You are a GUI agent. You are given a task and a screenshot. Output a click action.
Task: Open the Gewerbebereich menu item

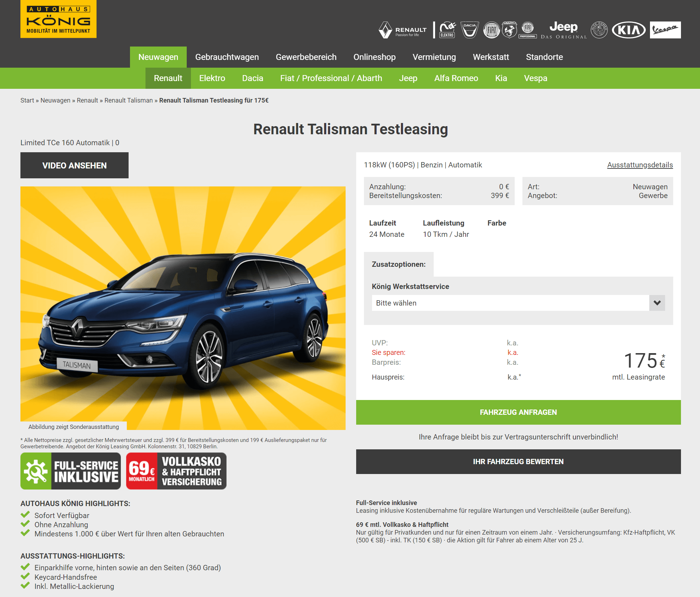coord(306,57)
